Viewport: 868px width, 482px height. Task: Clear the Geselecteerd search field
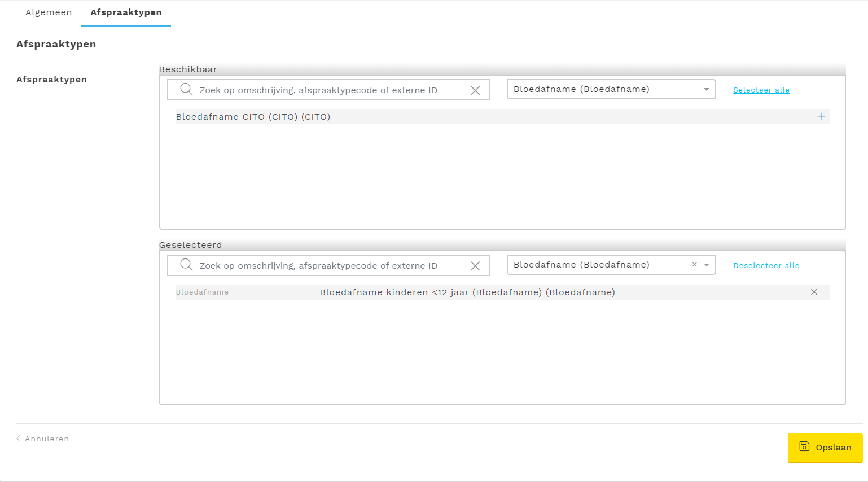click(475, 266)
